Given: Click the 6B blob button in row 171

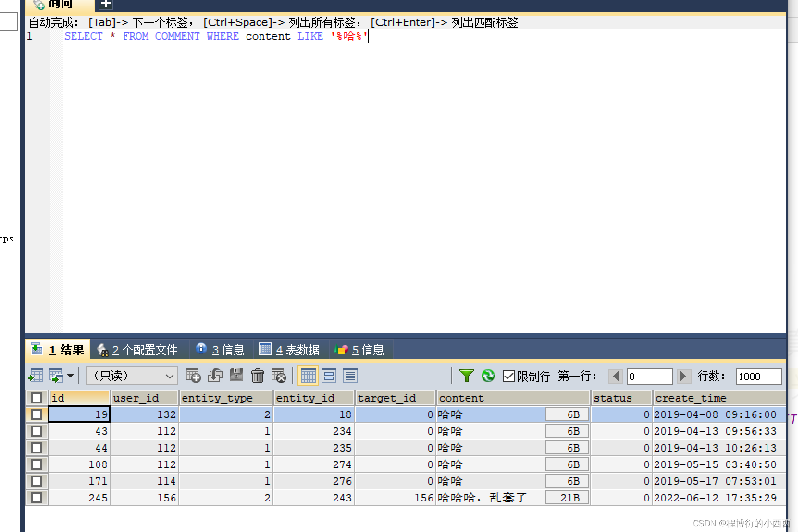Looking at the screenshot, I should click(567, 481).
